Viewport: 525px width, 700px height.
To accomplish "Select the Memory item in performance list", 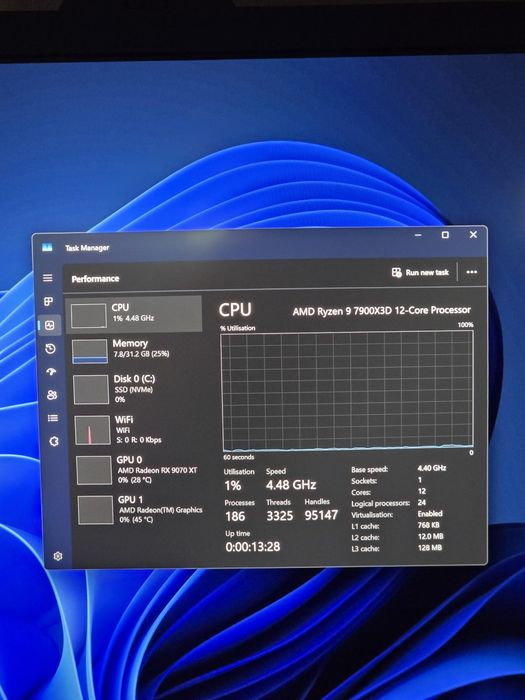I will coord(135,350).
